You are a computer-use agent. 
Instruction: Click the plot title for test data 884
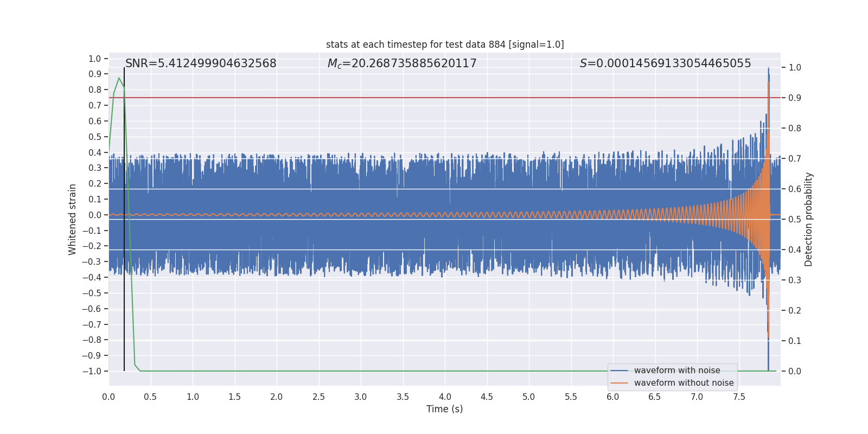(445, 44)
